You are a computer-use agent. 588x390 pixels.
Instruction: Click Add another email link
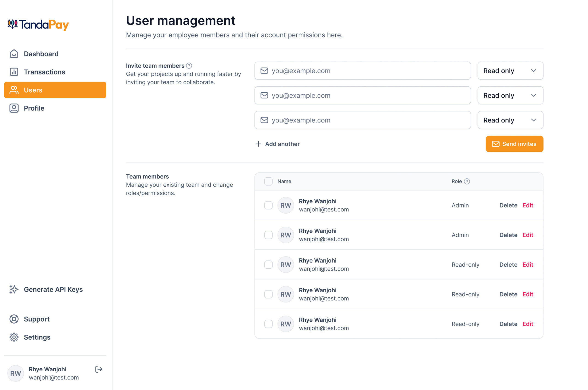click(278, 144)
